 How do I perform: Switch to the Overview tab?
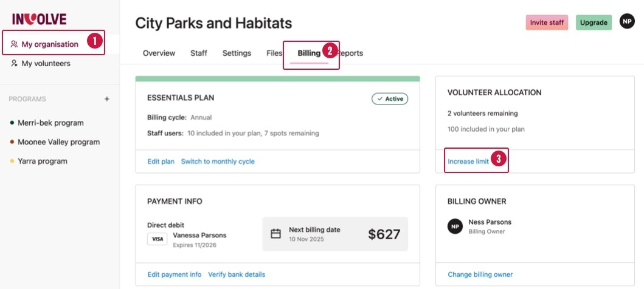coord(159,53)
